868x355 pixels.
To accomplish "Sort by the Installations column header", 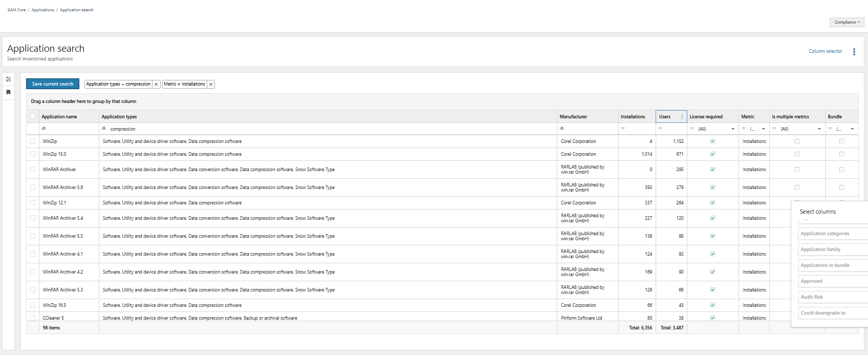I will pos(633,117).
